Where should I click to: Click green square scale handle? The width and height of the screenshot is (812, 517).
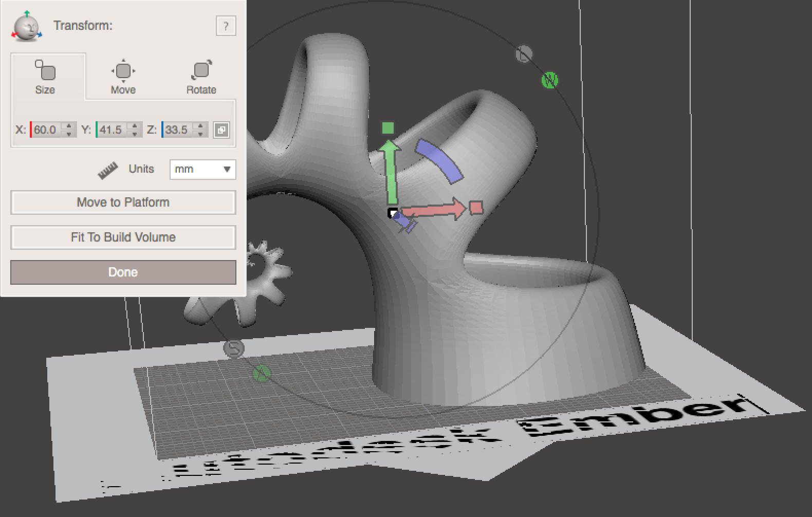[388, 128]
